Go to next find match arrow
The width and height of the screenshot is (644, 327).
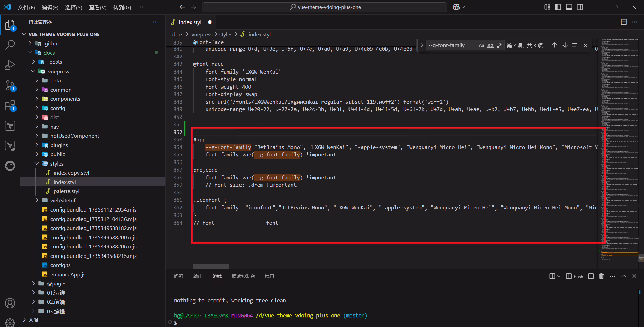pos(565,45)
